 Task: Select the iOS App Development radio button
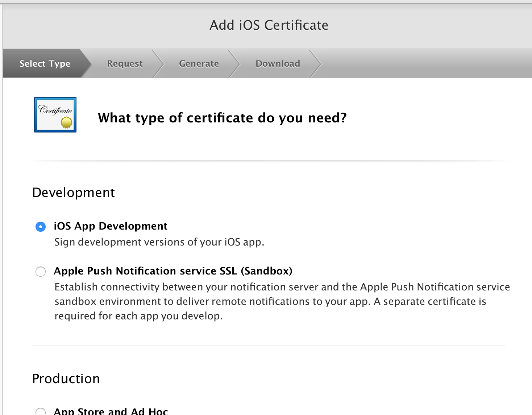[x=41, y=227]
